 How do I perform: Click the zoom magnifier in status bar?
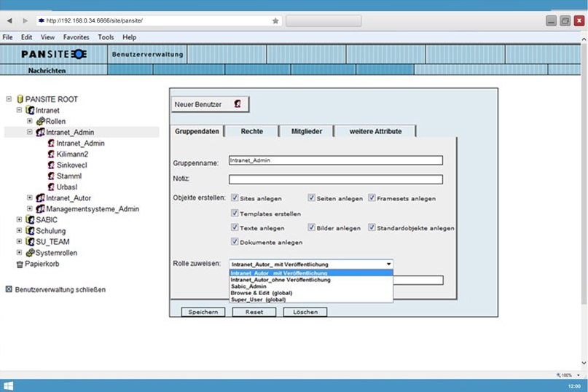point(558,375)
